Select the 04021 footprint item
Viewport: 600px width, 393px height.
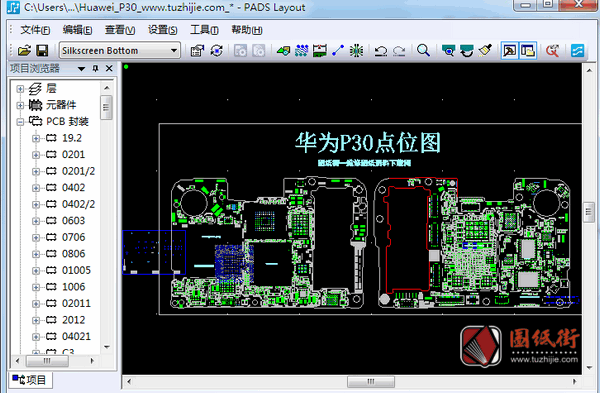pyautogui.click(x=76, y=336)
